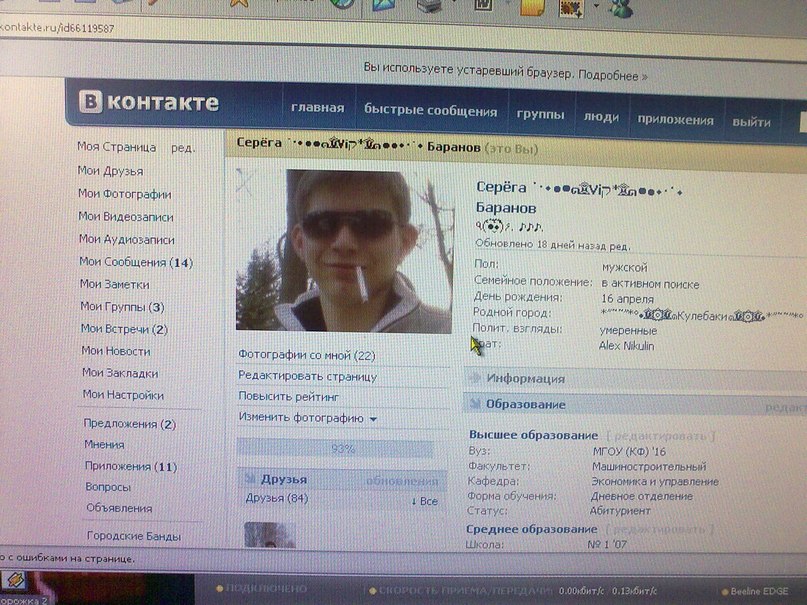Expand the Информация section
The width and height of the screenshot is (807, 605).
coord(525,379)
